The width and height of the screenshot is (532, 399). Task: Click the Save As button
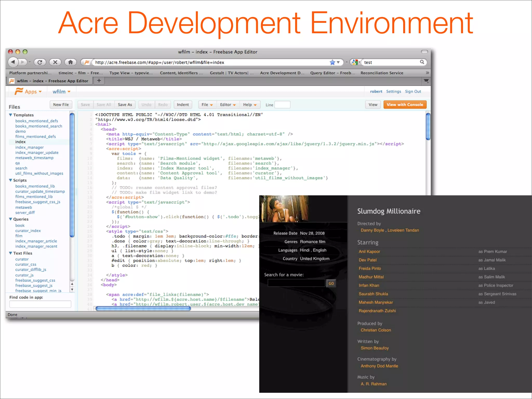125,105
